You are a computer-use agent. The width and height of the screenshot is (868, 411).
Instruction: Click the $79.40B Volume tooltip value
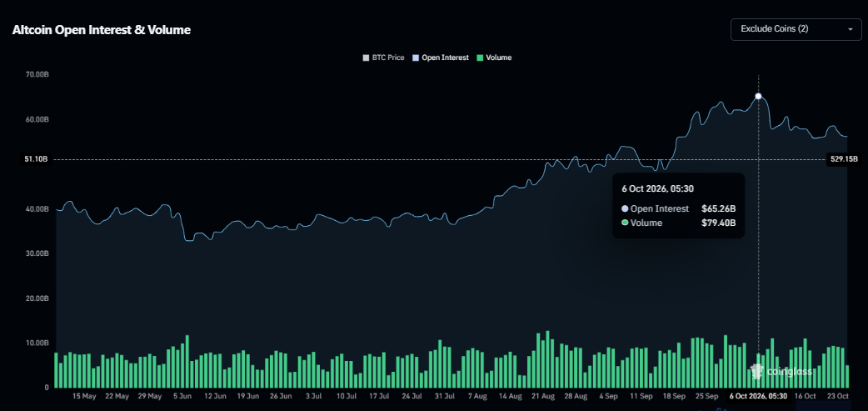pyautogui.click(x=719, y=223)
